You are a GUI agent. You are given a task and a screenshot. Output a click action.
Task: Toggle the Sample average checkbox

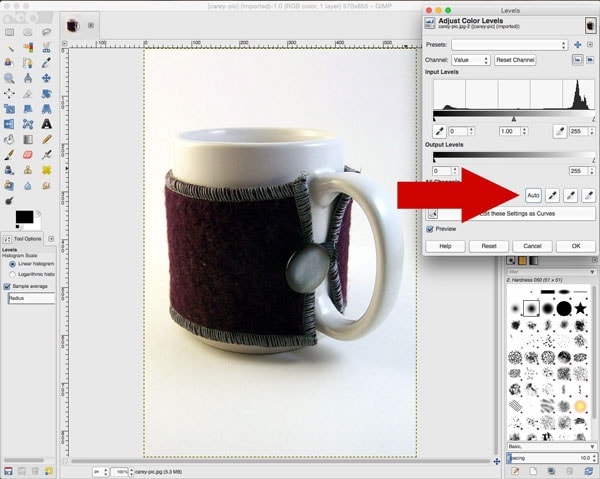click(7, 286)
